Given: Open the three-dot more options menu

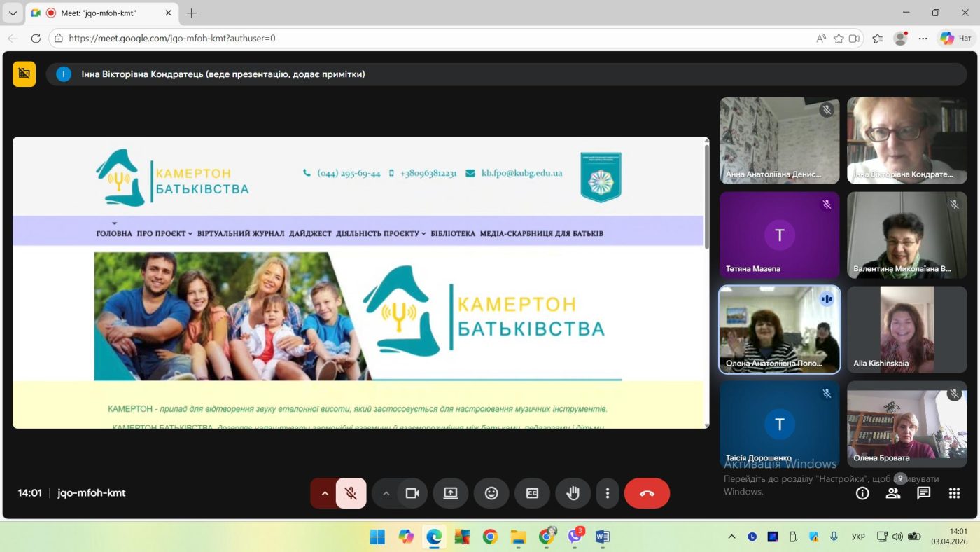Looking at the screenshot, I should (607, 493).
